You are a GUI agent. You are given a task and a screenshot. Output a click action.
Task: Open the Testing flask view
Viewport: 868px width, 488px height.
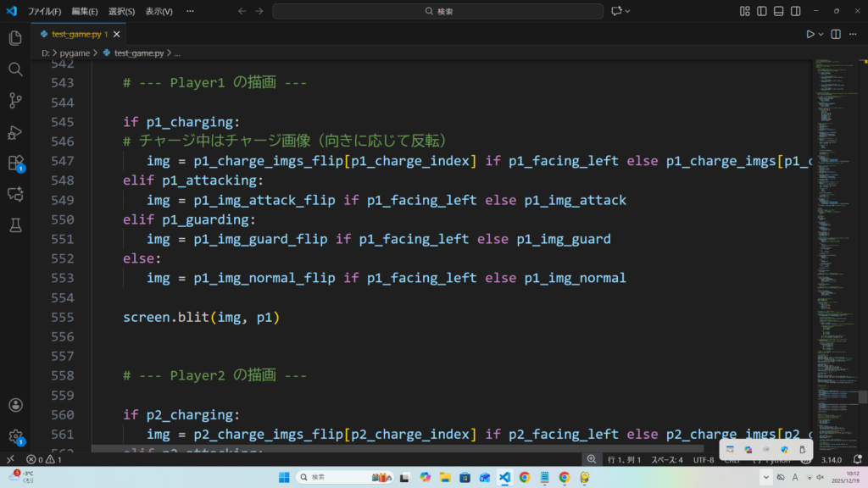14,225
